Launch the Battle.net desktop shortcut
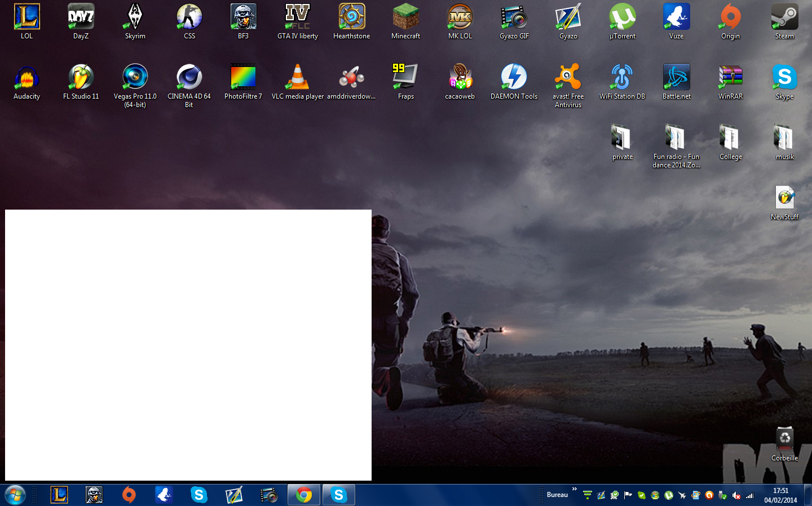The image size is (812, 506). [x=677, y=82]
